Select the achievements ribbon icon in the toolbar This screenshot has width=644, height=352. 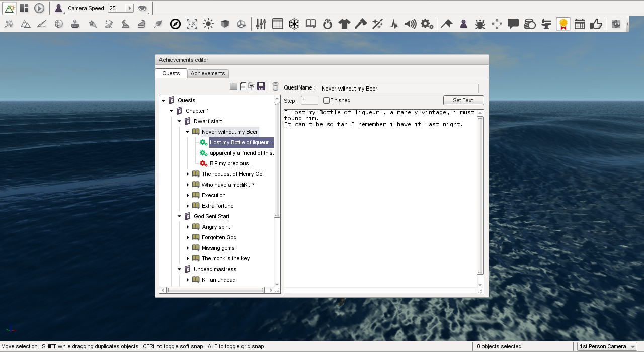coord(562,24)
